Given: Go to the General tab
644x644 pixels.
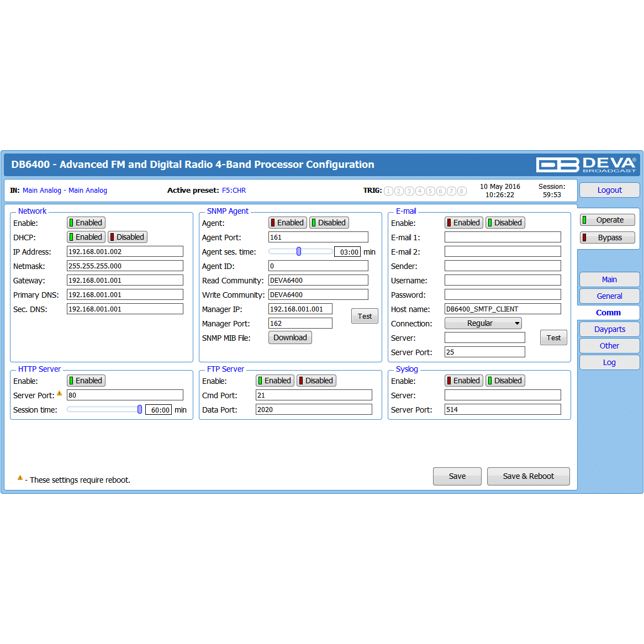Looking at the screenshot, I should (609, 296).
